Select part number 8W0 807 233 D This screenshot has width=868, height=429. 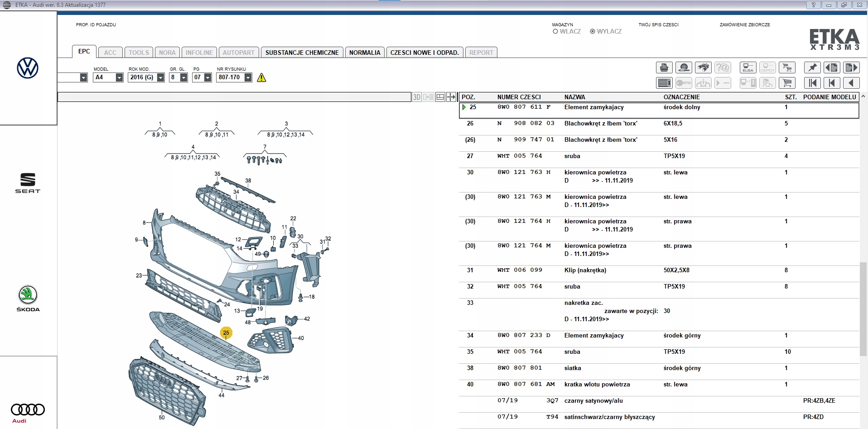tap(524, 336)
